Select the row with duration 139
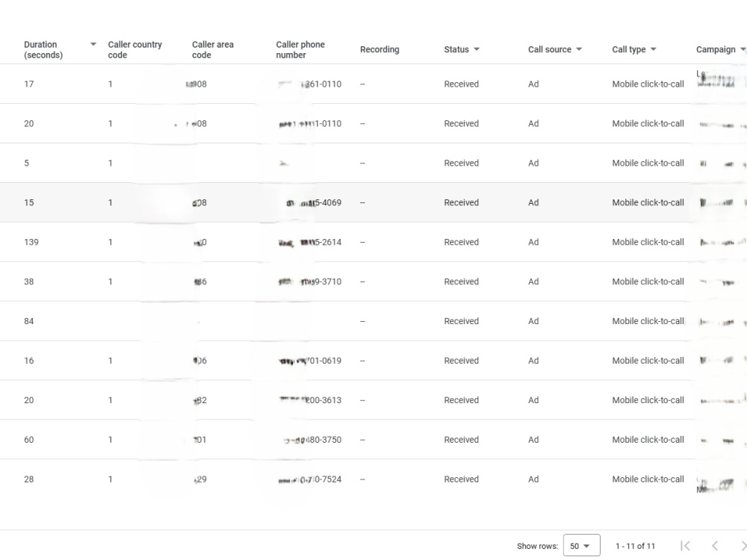Viewport: 747px width, 560px height. 373,242
